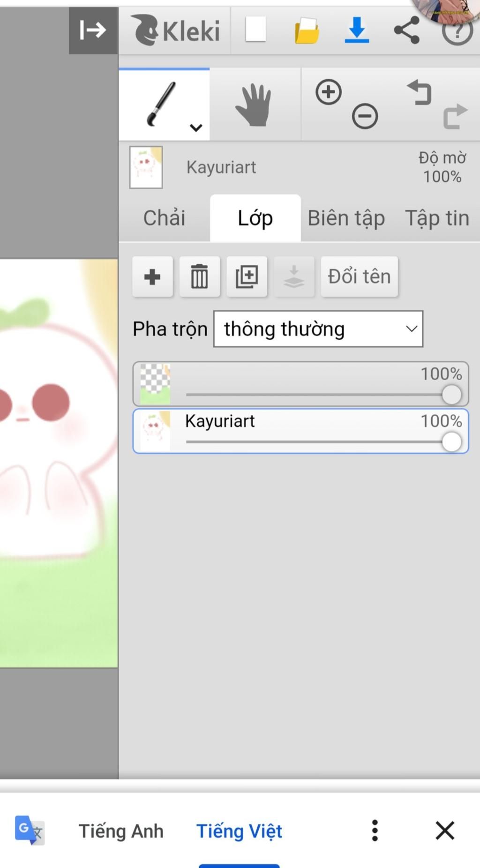Add a new layer with plus button
Screen dimensions: 480x868
tap(152, 277)
